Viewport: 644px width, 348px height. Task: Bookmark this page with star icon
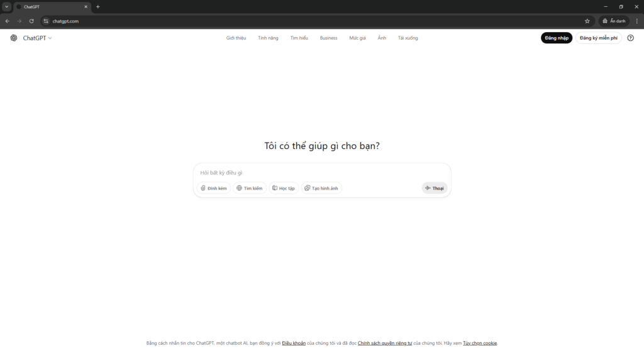[587, 21]
